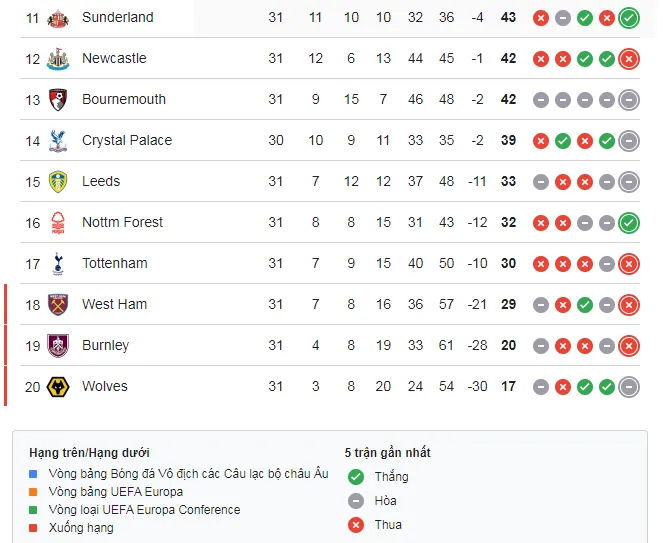This screenshot has width=670, height=543.
Task: Click the Wolves club crest icon
Action: coord(58,386)
